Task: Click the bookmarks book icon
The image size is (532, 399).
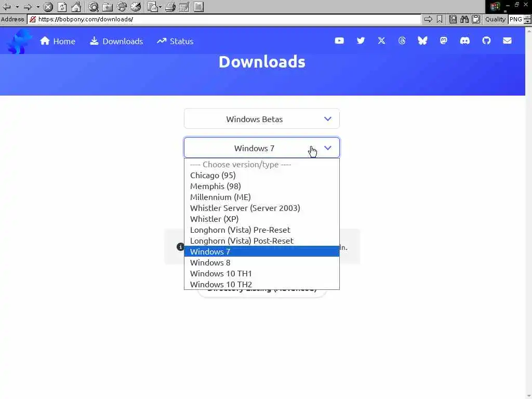Action: coord(453,19)
